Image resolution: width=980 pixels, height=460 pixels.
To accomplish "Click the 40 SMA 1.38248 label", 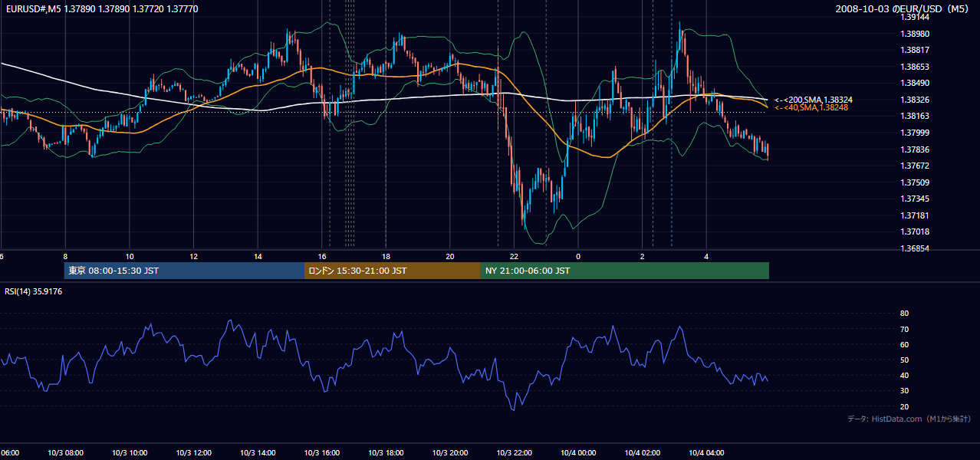I will [x=812, y=108].
